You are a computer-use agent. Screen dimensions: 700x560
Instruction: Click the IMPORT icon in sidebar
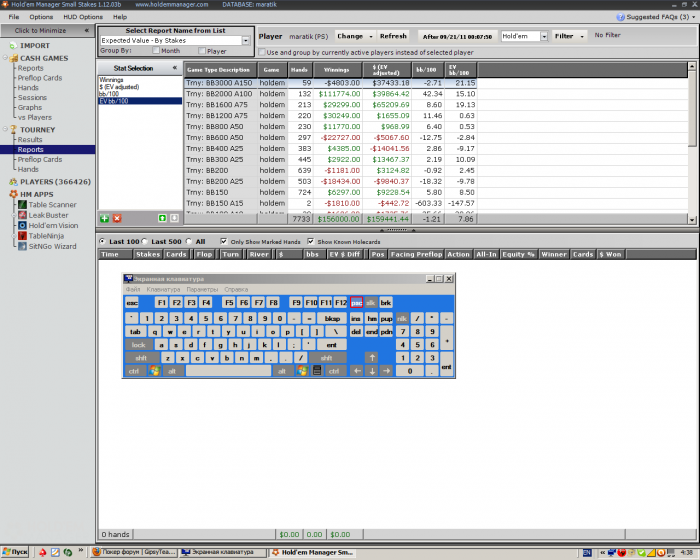(x=13, y=46)
